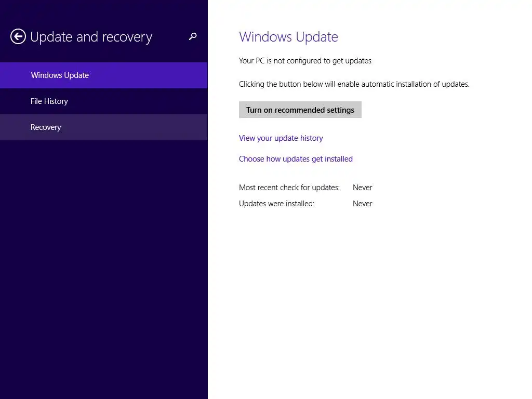
Task: Click the 'Clicking the button below' description
Action: pyautogui.click(x=354, y=84)
